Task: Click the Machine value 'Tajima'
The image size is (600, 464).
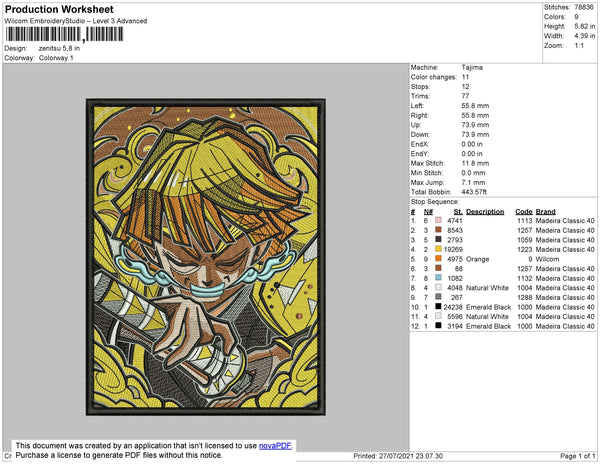Action: click(472, 67)
